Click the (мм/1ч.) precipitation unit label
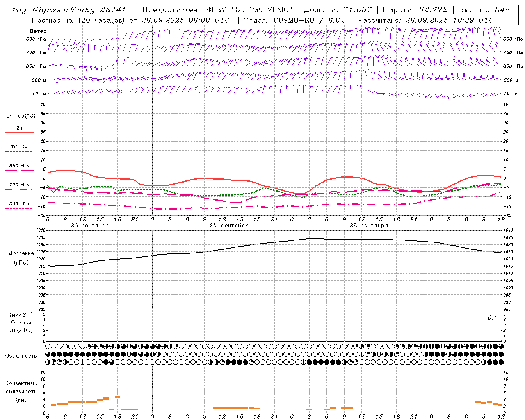 pyautogui.click(x=21, y=330)
